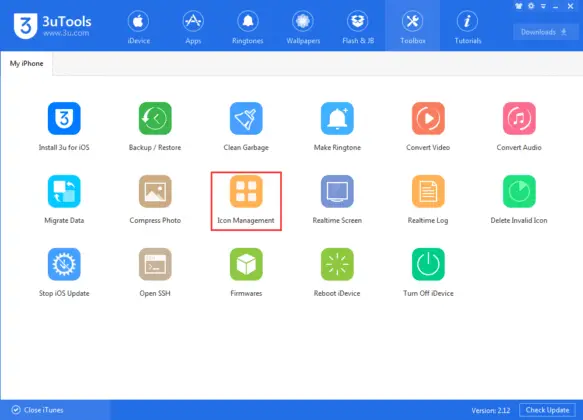Click the Version: 2.12 text
Image resolution: width=583 pixels, height=420 pixels.
[x=491, y=410]
